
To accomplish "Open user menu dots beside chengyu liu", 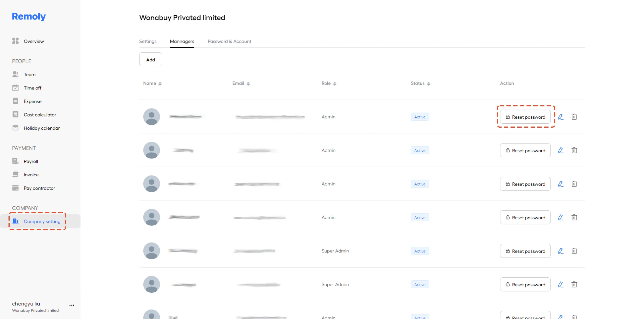I will pos(72,305).
